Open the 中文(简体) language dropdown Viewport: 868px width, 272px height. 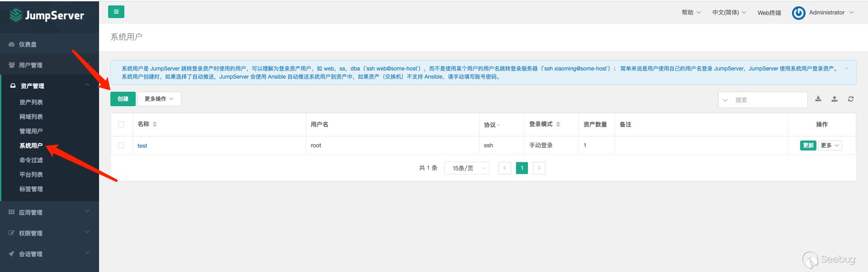point(729,13)
